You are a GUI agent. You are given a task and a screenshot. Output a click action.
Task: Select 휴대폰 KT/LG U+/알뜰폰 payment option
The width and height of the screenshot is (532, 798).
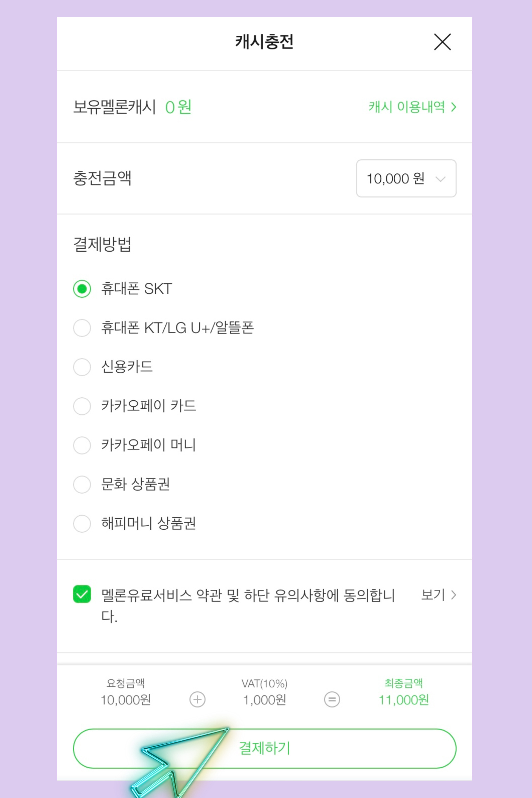[x=82, y=328]
